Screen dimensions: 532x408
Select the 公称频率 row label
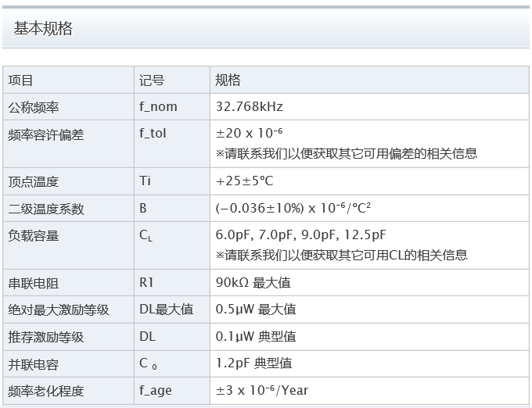coord(34,106)
